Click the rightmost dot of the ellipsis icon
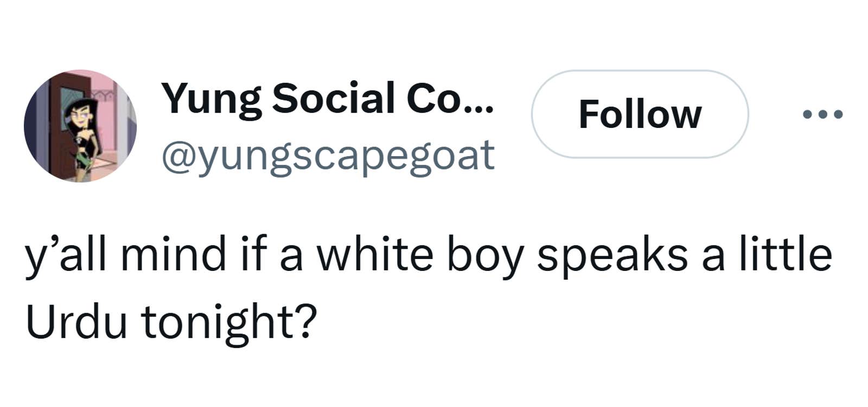Screen dimensions: 868x407 838,114
